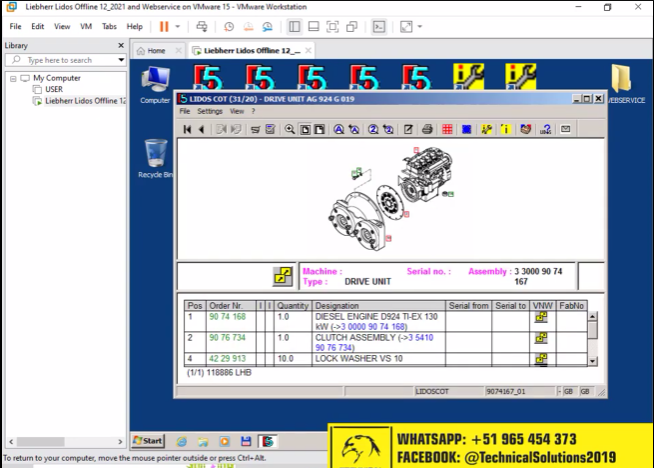654x468 pixels.
Task: Open the library search dropdown arrow
Action: (x=120, y=60)
